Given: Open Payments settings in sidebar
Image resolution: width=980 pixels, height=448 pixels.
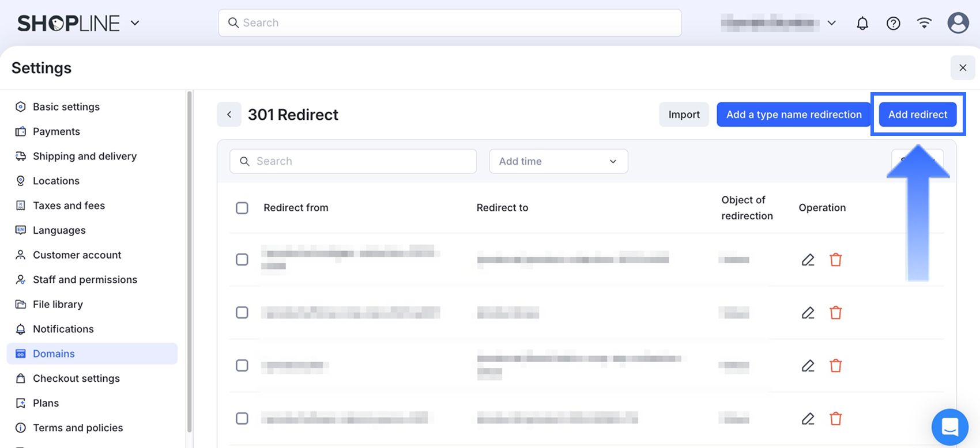Looking at the screenshot, I should (56, 131).
